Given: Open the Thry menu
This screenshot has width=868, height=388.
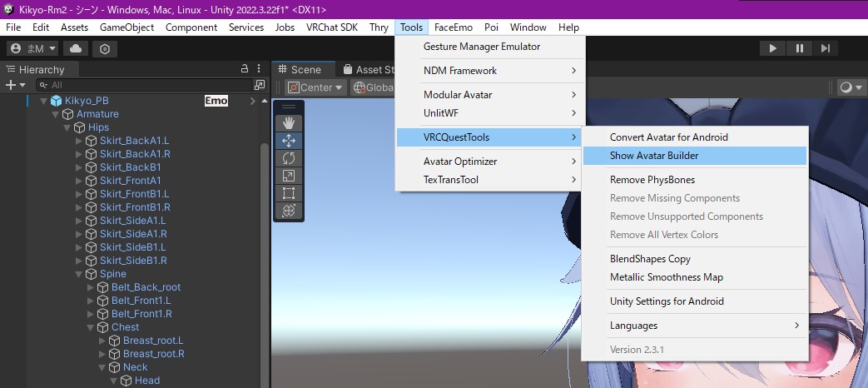Looking at the screenshot, I should coord(379,27).
